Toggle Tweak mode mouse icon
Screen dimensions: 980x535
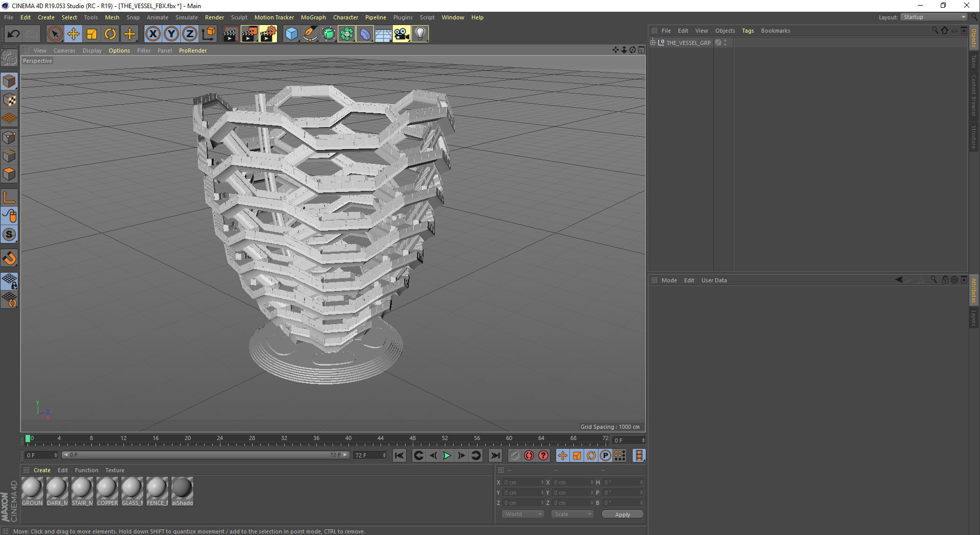9,216
